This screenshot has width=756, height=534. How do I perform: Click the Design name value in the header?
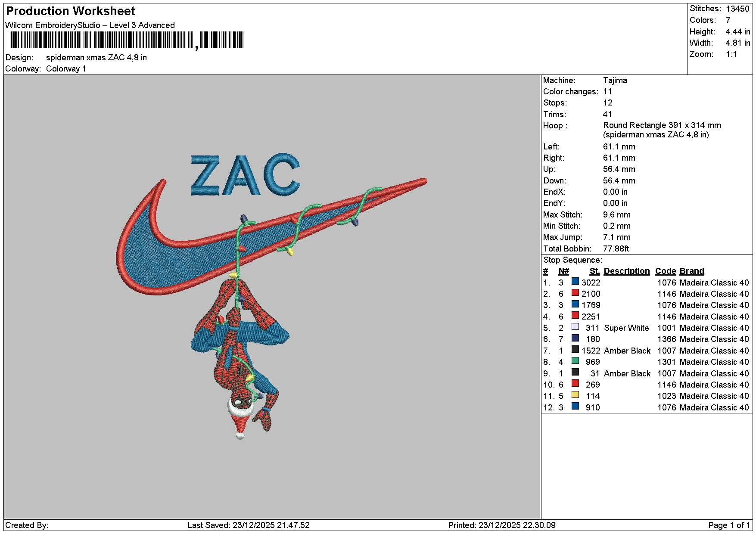96,58
